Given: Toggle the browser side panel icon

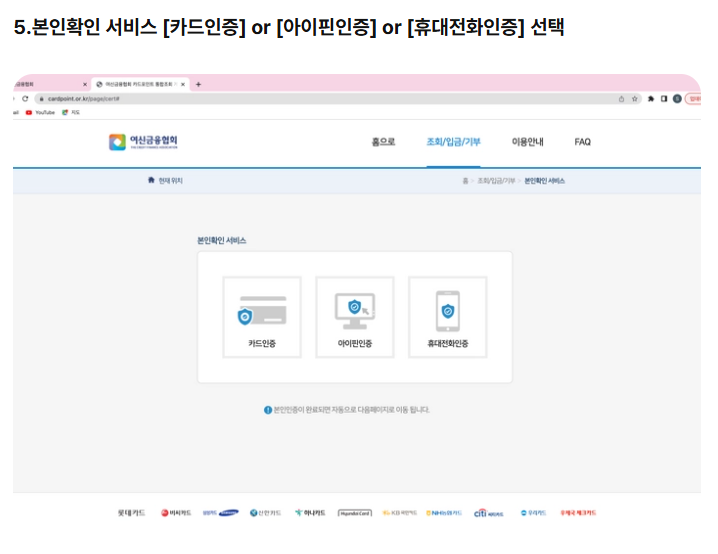Looking at the screenshot, I should click(664, 99).
